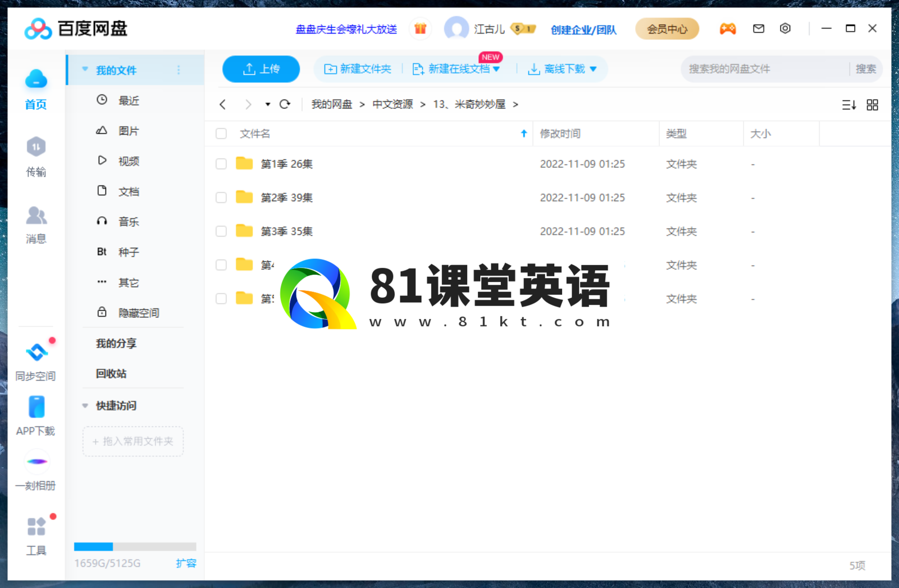This screenshot has width=899, height=588.
Task: Click the member level coin badge
Action: click(x=523, y=29)
